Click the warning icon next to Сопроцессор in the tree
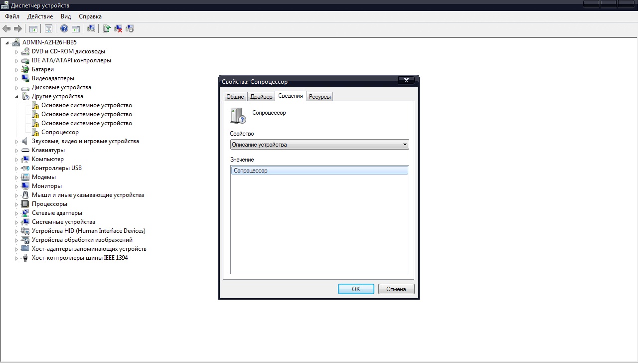Image resolution: width=644 pixels, height=363 pixels. (x=35, y=132)
